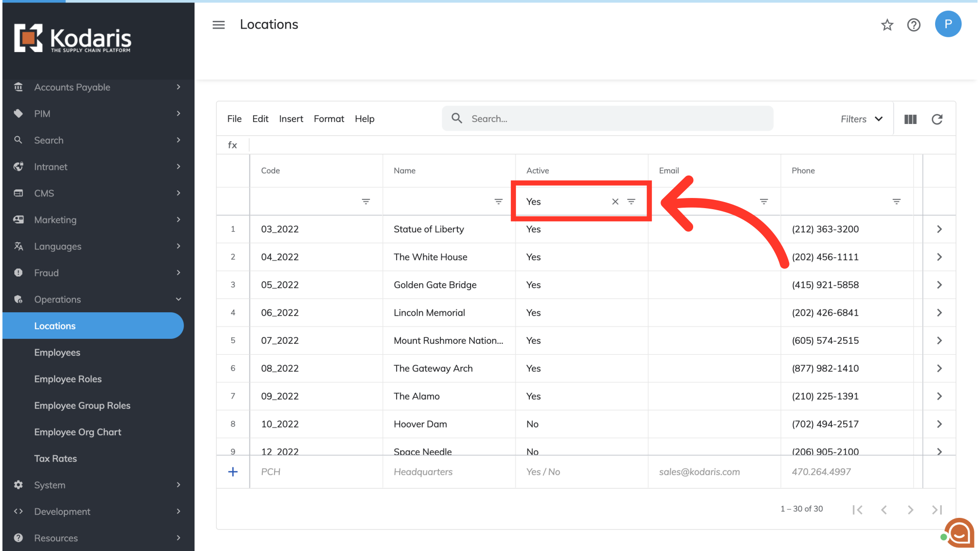The image size is (980, 551).
Task: Open the chat support widget
Action: [x=959, y=533]
